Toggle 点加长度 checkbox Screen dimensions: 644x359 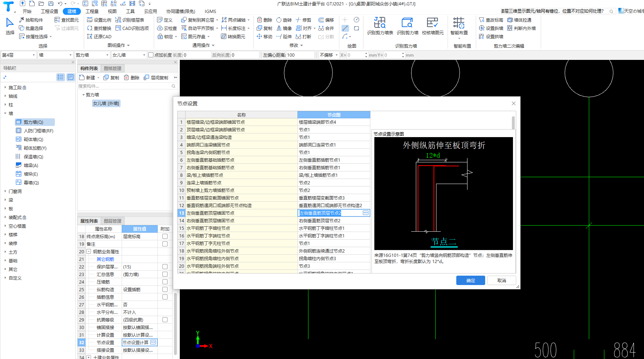pyautogui.click(x=151, y=55)
